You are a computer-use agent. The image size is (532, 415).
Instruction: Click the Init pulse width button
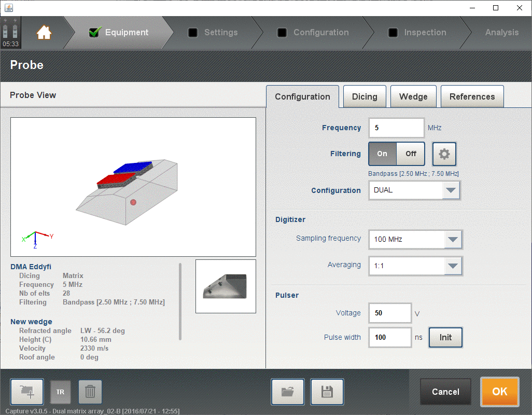[x=445, y=337]
